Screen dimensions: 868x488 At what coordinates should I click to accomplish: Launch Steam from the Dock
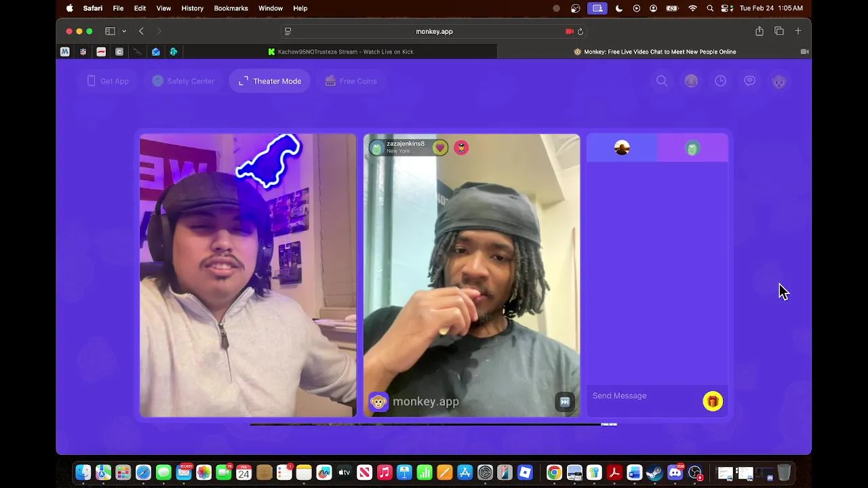point(654,472)
